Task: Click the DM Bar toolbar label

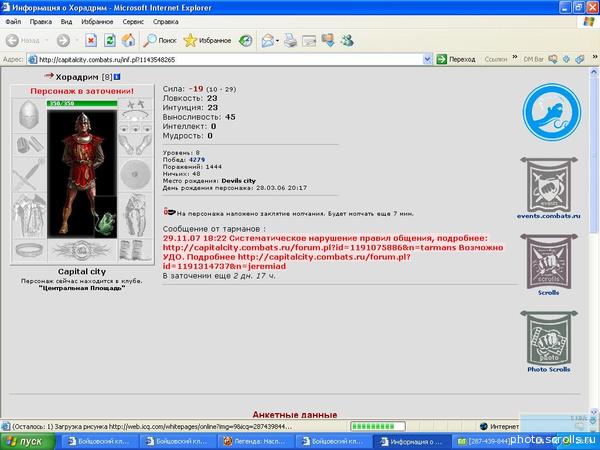Action: pos(533,59)
